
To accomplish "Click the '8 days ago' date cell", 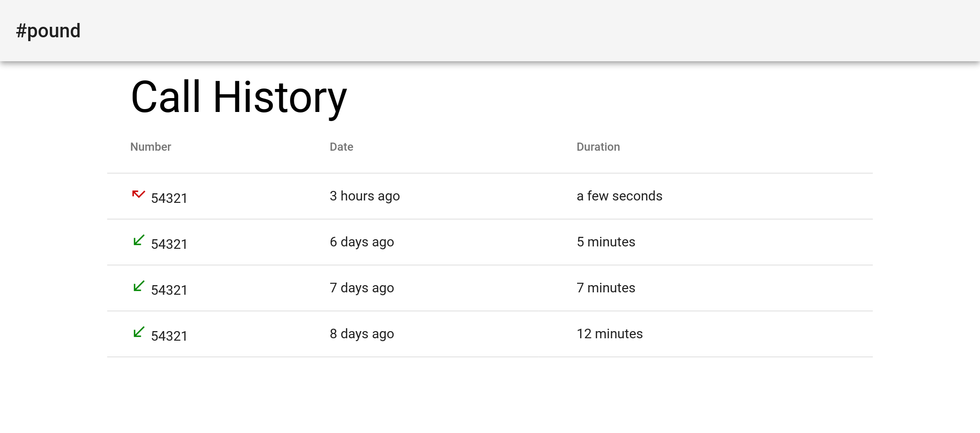I will [362, 334].
